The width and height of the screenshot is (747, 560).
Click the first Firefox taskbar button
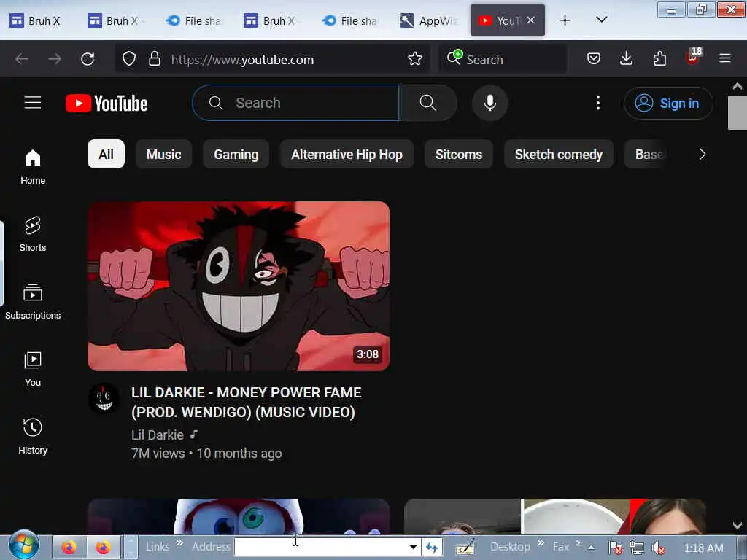click(x=69, y=547)
